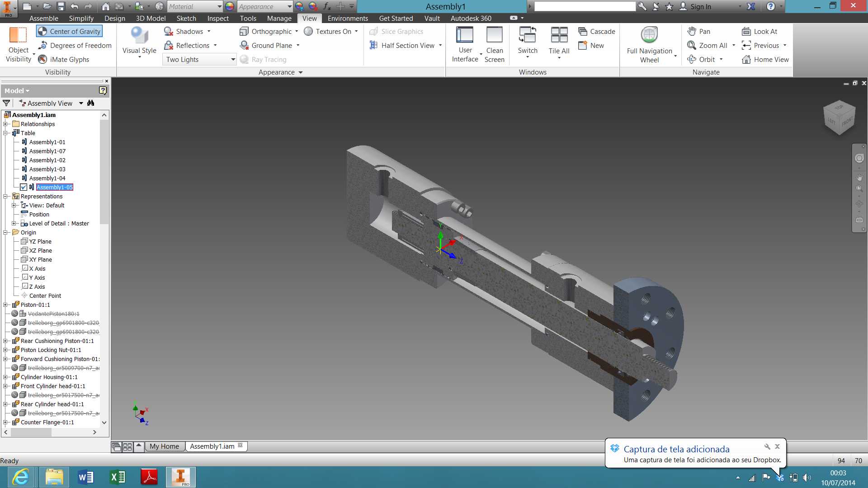The image size is (868, 488).
Task: Expand the Relationships folder
Action: coord(6,124)
